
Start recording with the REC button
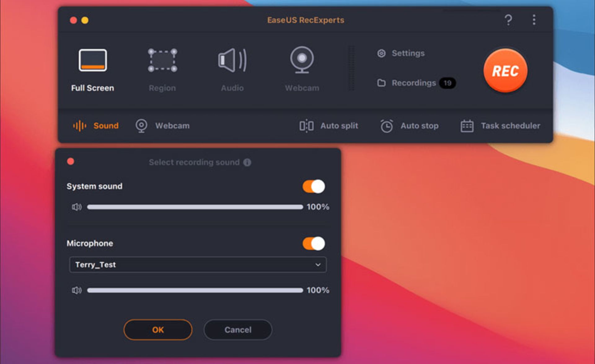point(505,71)
